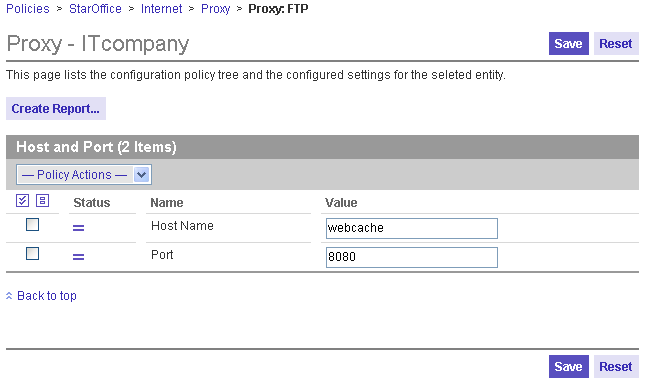Image resolution: width=646 pixels, height=391 pixels.
Task: Click the top Save button
Action: click(x=569, y=44)
